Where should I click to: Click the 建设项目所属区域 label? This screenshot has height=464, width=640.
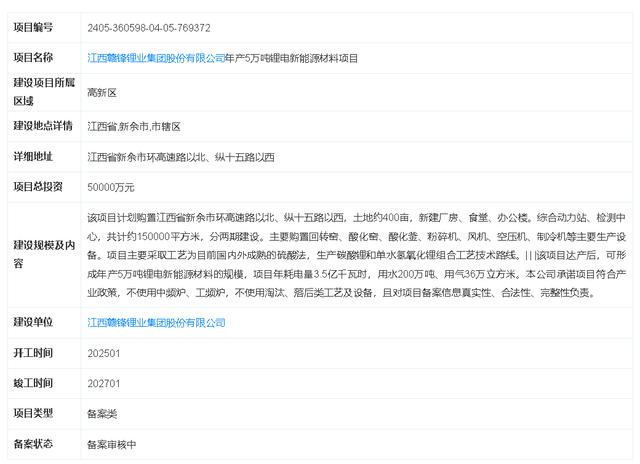coord(38,92)
